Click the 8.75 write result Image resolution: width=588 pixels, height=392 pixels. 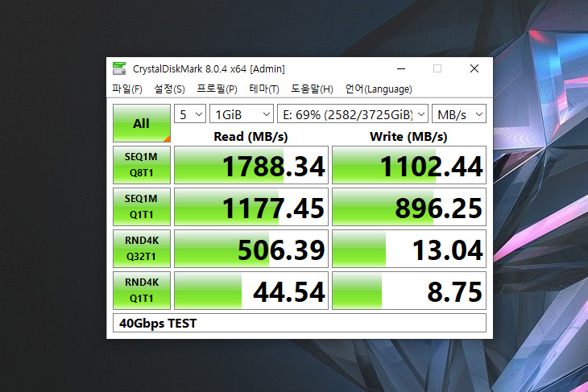(x=409, y=291)
